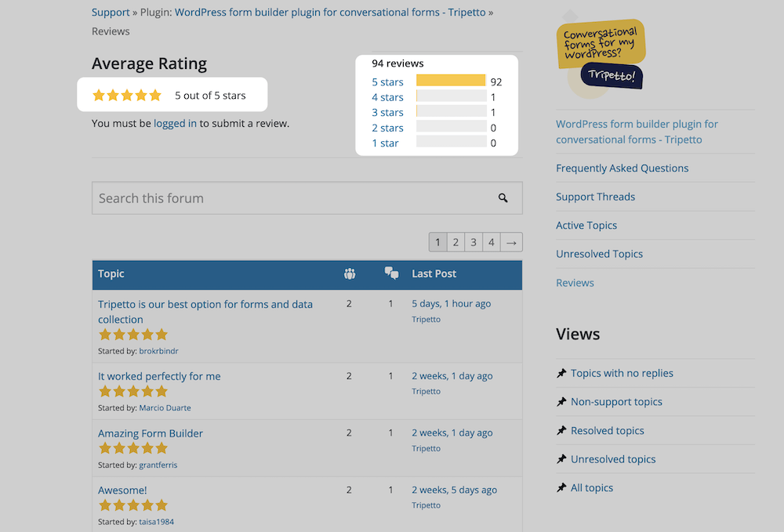Open last post for Amazing Form Builder
The image size is (784, 532).
coord(452,432)
